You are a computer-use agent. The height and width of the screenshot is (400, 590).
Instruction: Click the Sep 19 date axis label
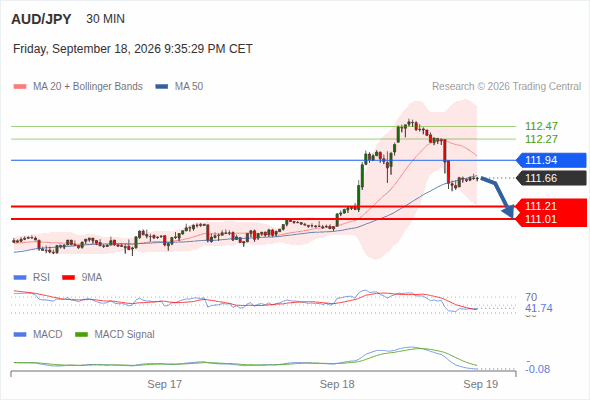pyautogui.click(x=481, y=384)
